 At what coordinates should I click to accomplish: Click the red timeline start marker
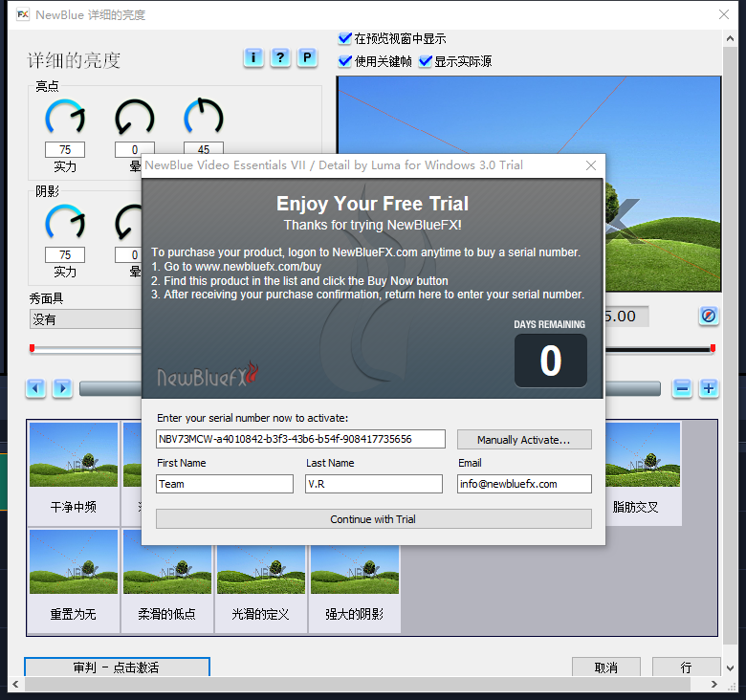(x=32, y=349)
